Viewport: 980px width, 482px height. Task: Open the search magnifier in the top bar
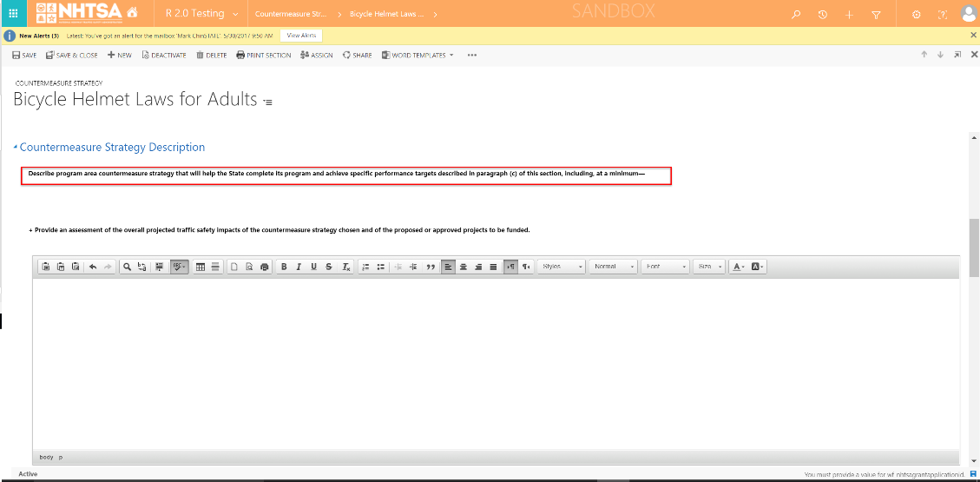(796, 15)
